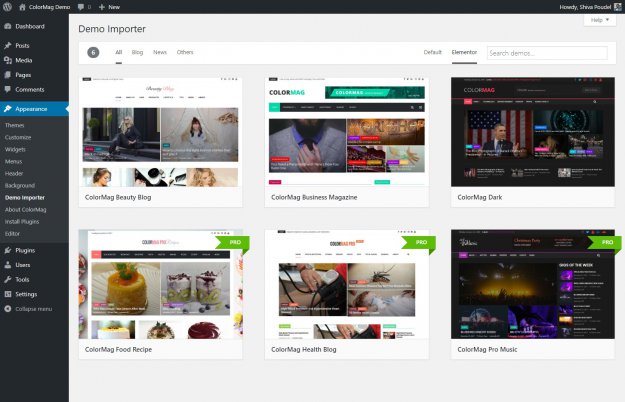Viewport: 625px width, 402px height.
Task: Click the Settings icon in sidebar
Action: click(8, 294)
